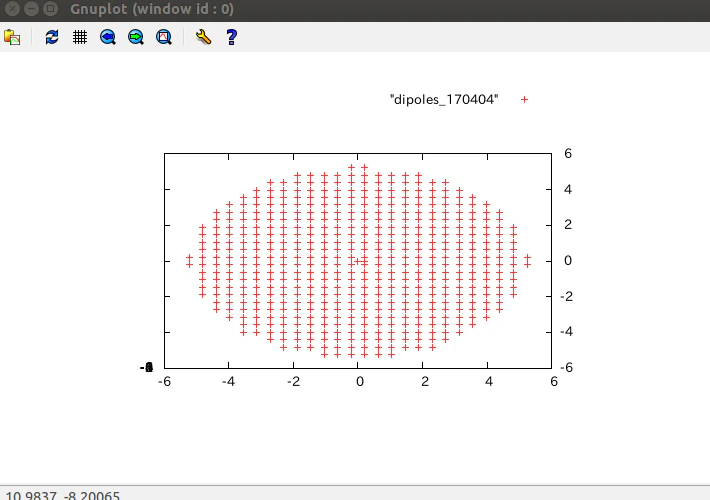Image resolution: width=710 pixels, height=500 pixels.
Task: Click the replot refresh icon
Action: click(52, 37)
